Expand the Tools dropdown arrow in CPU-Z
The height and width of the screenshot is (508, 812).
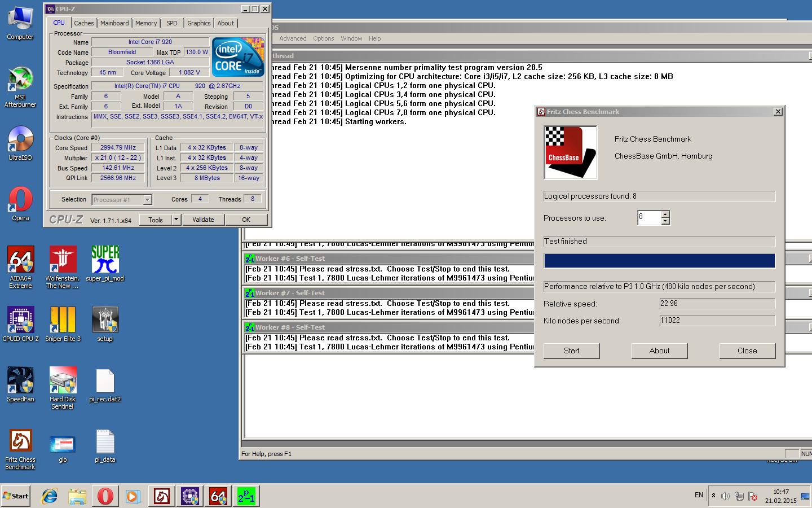[x=176, y=220]
